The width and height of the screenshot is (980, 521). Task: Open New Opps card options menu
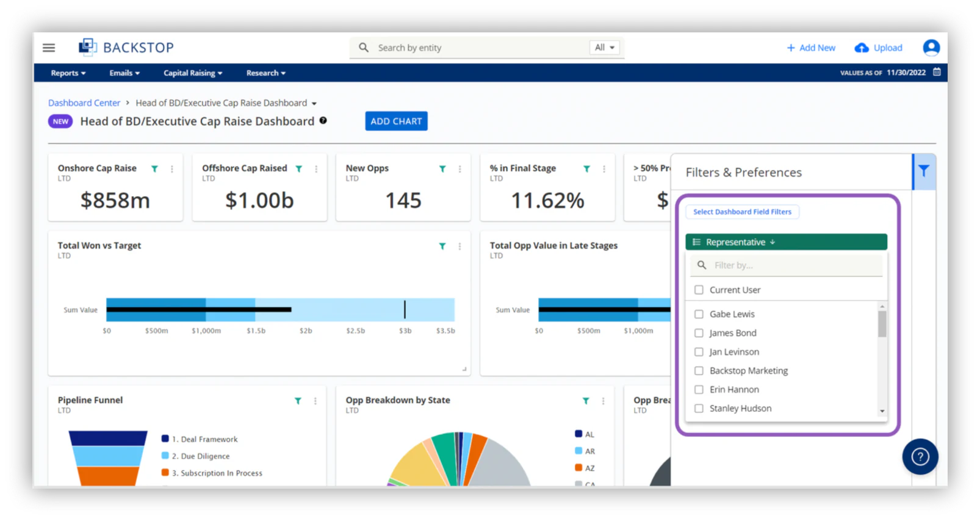coord(459,169)
